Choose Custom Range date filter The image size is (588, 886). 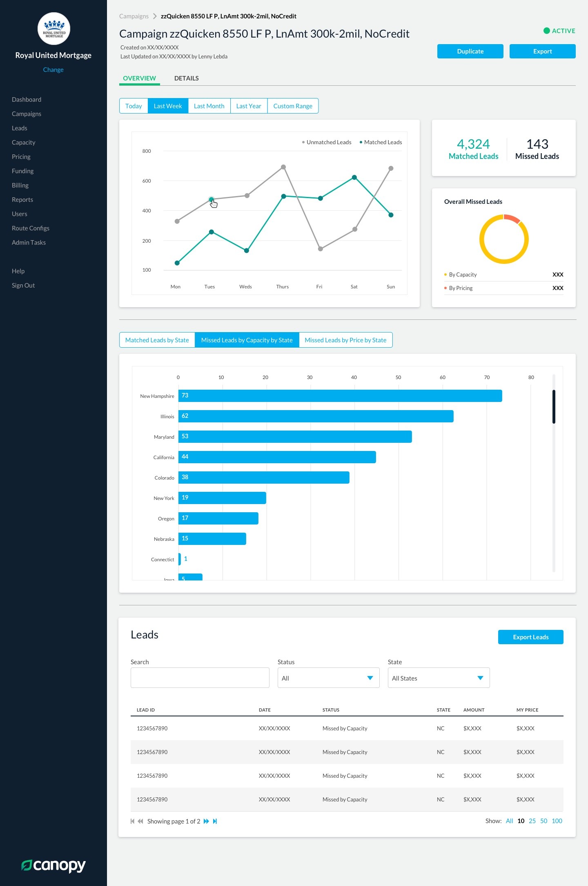(293, 106)
